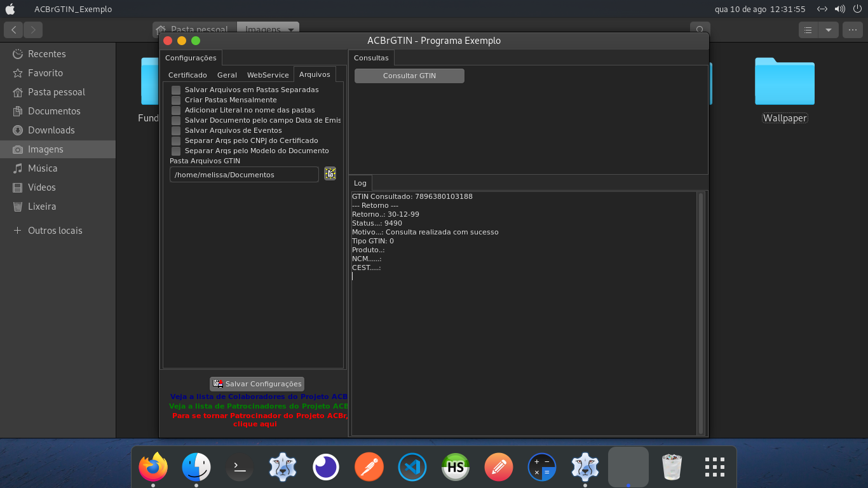Select the Consultas tab
The height and width of the screenshot is (488, 868).
(371, 58)
